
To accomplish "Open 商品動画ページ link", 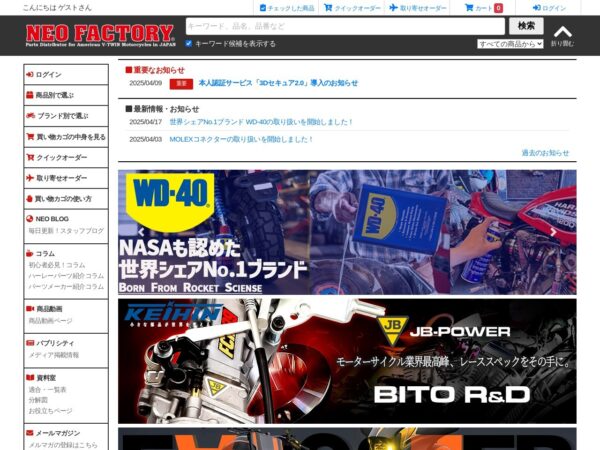I will [50, 321].
